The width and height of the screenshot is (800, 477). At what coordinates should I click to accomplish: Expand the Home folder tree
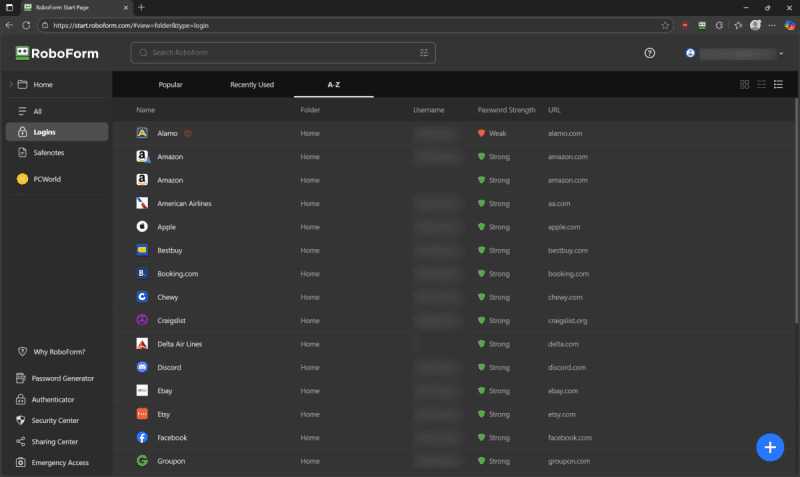point(11,85)
